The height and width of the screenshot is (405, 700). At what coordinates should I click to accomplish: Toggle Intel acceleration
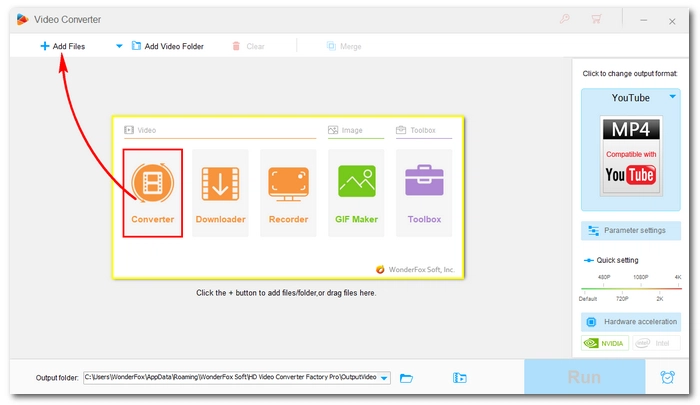pos(656,343)
